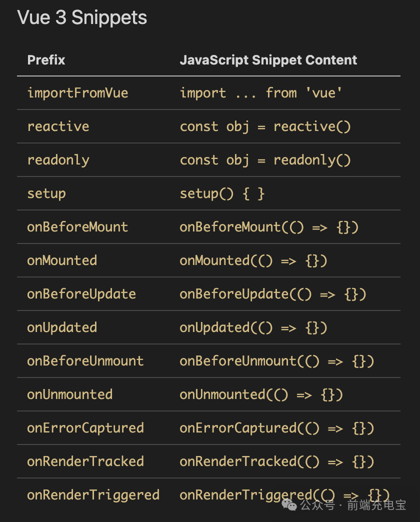This screenshot has width=420, height=522.
Task: Select the reactive prefix cell
Action: 58,126
